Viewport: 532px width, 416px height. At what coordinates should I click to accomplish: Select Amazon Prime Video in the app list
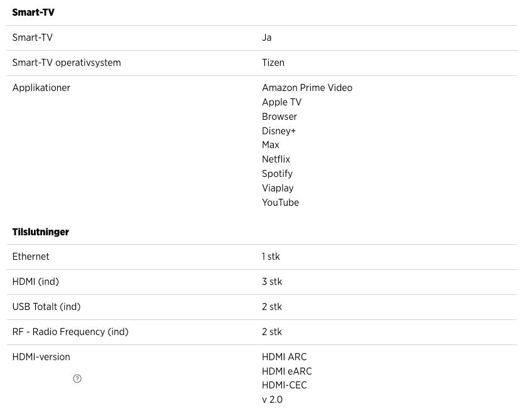[307, 88]
